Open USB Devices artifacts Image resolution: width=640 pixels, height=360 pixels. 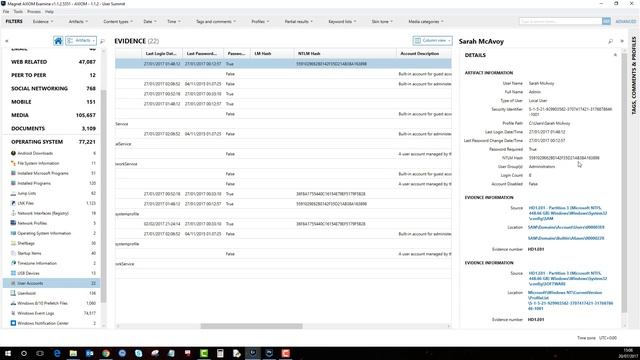(53, 273)
